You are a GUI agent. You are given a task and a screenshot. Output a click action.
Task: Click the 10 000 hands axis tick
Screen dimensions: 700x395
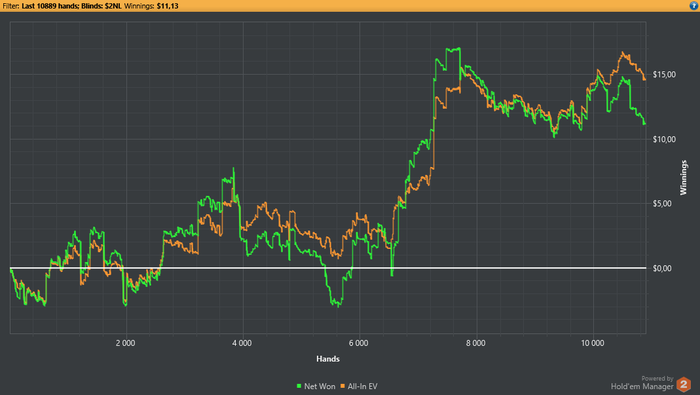(x=592, y=343)
